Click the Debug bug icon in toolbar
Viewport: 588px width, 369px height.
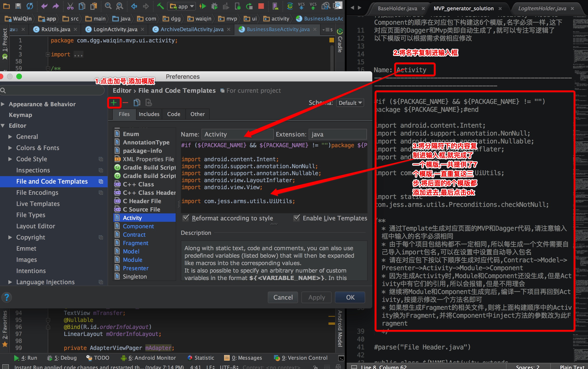click(x=214, y=6)
